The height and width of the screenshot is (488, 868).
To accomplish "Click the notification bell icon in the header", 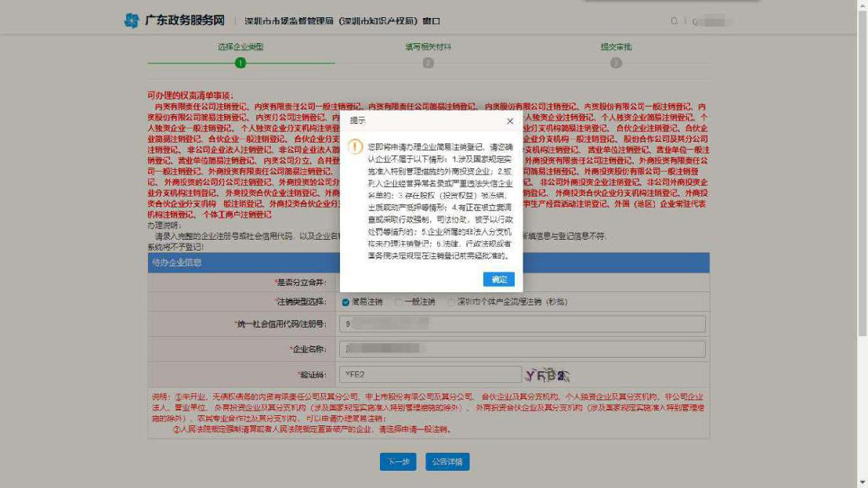I will tap(674, 21).
